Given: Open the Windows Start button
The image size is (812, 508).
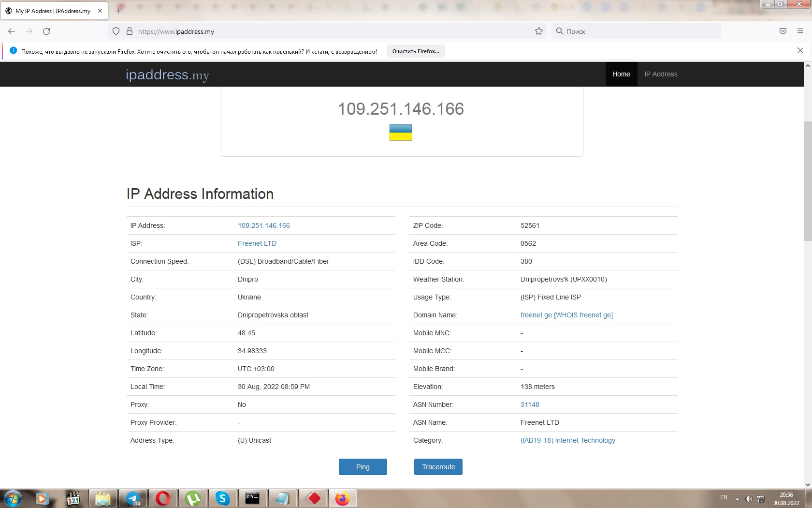Looking at the screenshot, I should tap(13, 498).
